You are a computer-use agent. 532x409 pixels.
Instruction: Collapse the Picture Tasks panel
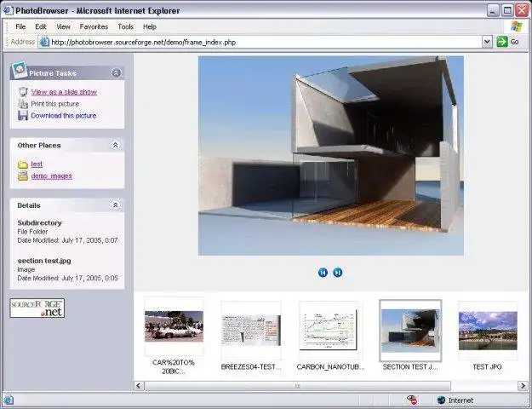(116, 72)
